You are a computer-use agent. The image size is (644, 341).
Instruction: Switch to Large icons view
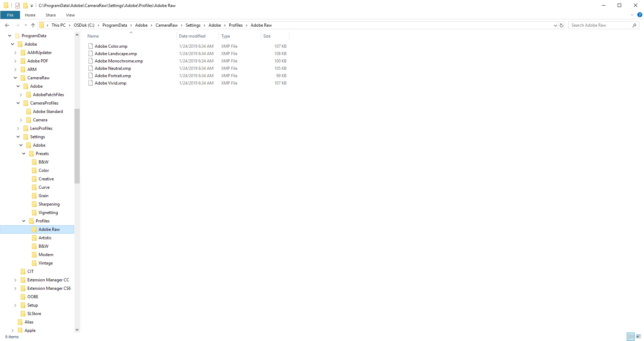point(638,336)
